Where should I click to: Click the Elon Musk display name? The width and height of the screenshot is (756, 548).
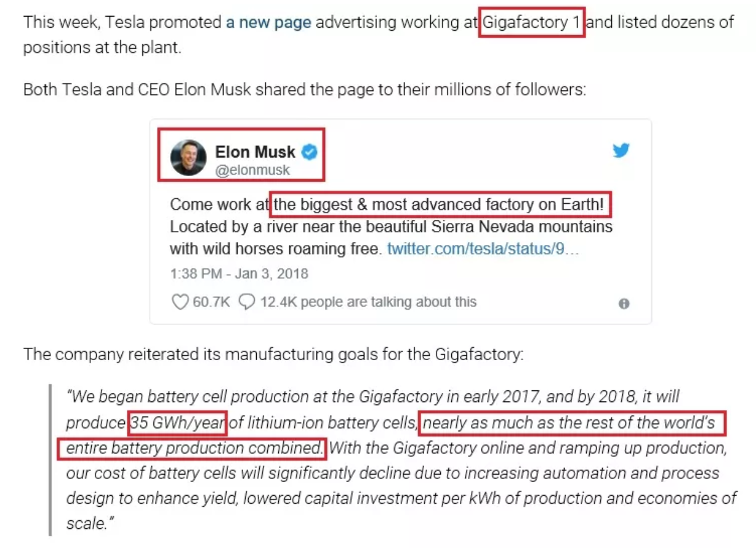point(255,152)
